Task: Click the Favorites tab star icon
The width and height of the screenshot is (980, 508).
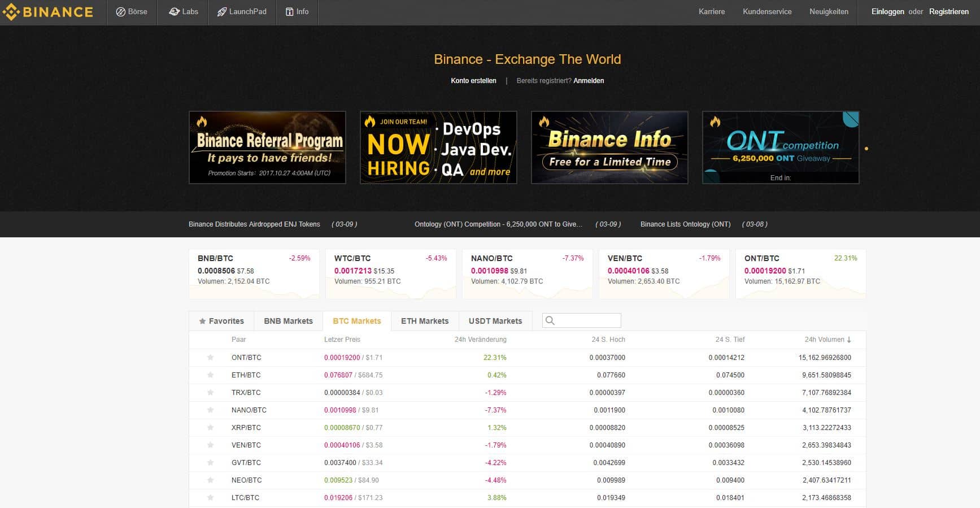Action: click(202, 322)
